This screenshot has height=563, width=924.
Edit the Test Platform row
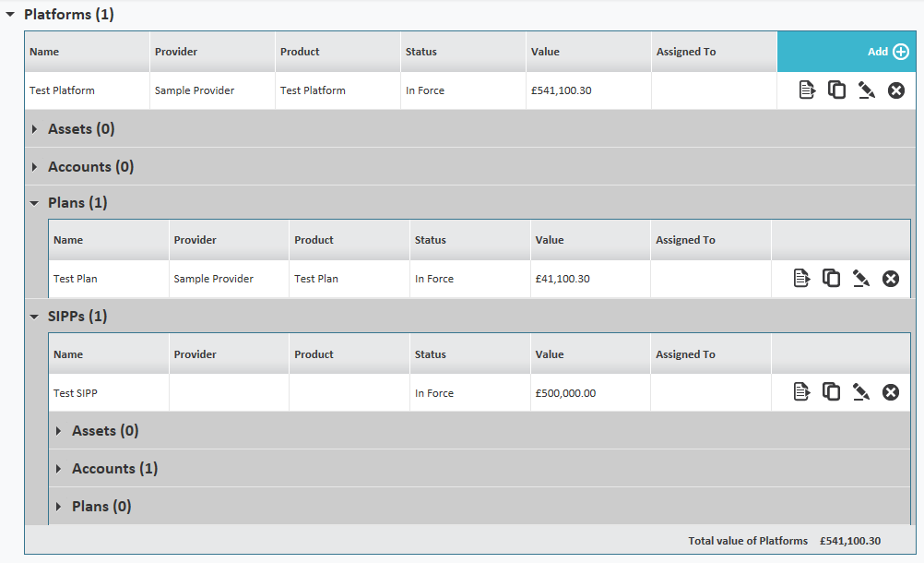tap(866, 90)
